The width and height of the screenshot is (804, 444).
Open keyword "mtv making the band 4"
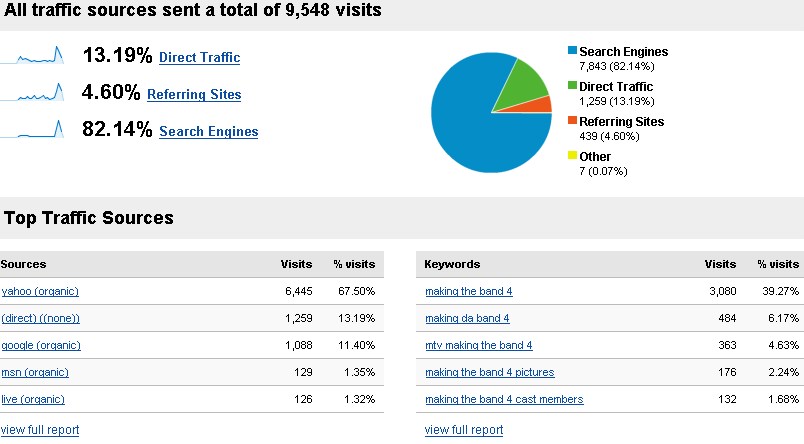(x=478, y=345)
